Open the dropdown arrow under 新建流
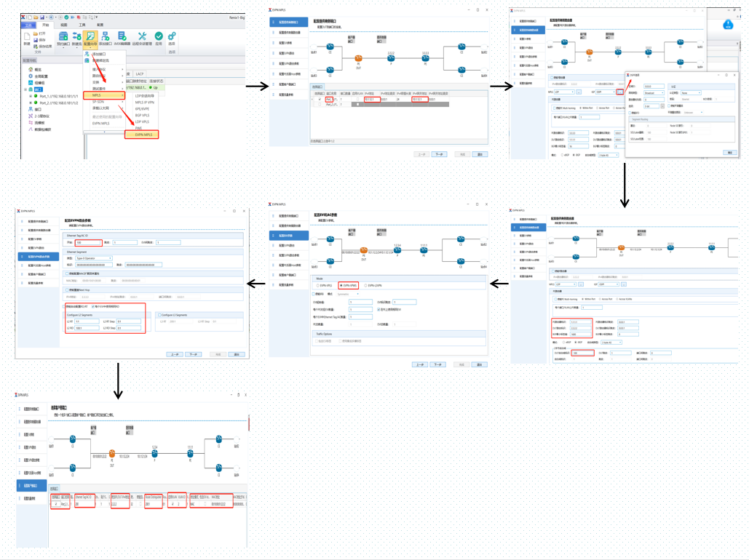749x560 pixels. pos(76,48)
